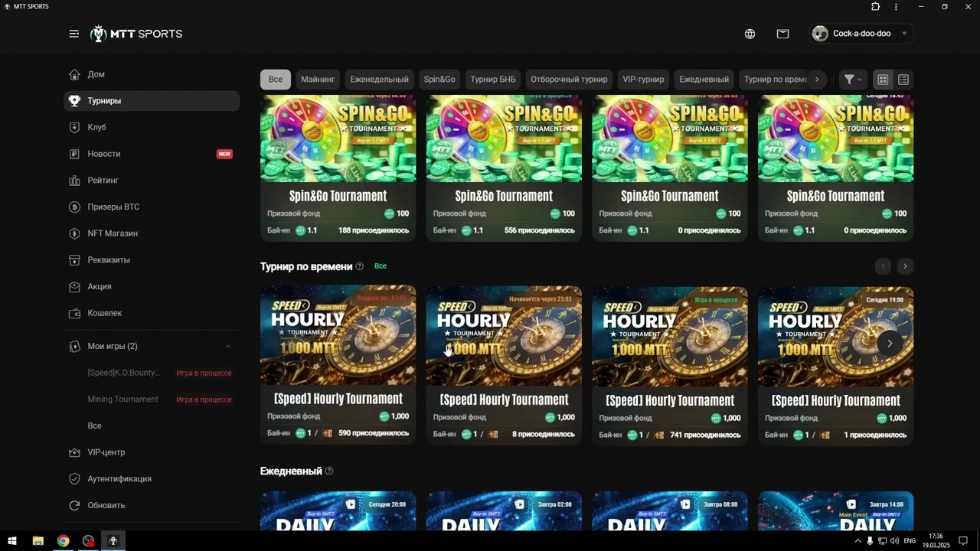Open Hourly Tournament with 590 joined
The image size is (980, 551).
point(338,366)
